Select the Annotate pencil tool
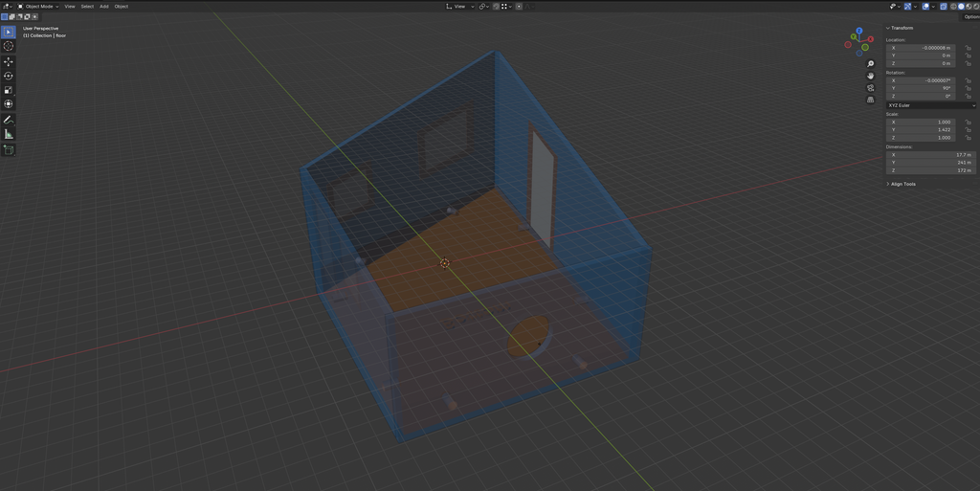980x491 pixels. click(8, 120)
